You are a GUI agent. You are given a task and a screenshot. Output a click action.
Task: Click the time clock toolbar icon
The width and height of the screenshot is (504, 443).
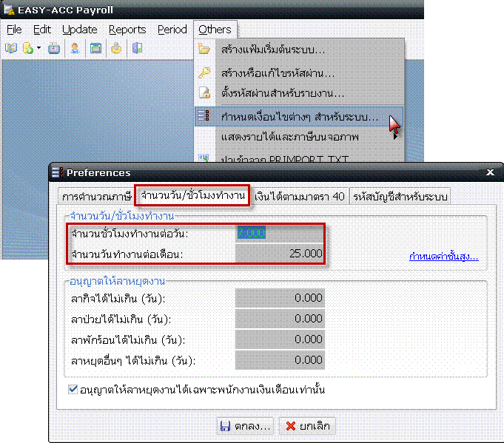coord(54,49)
